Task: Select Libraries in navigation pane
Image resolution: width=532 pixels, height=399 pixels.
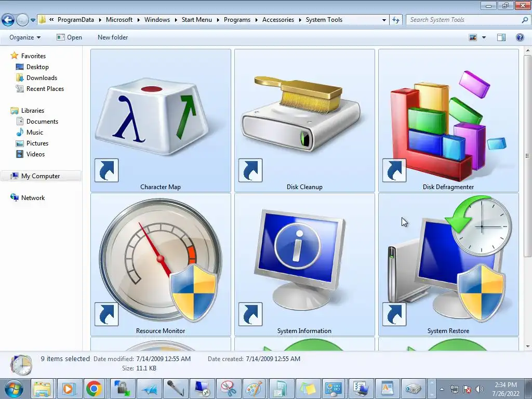Action: [33, 110]
